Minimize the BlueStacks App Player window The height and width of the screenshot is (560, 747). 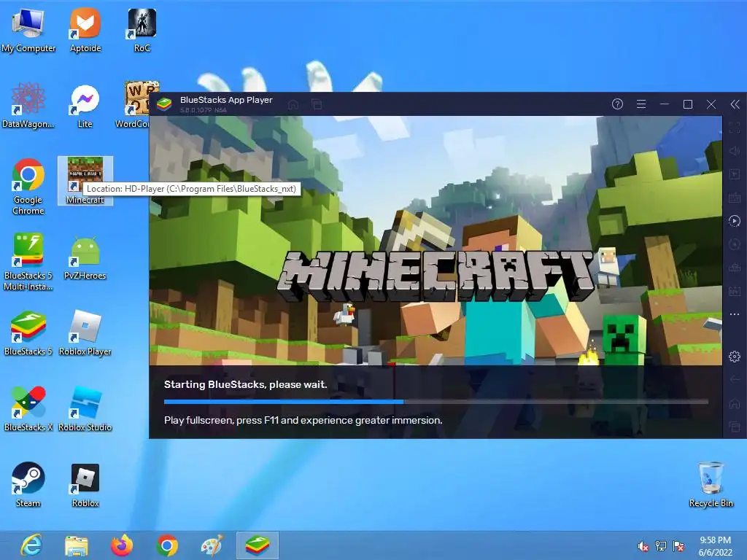(x=664, y=104)
